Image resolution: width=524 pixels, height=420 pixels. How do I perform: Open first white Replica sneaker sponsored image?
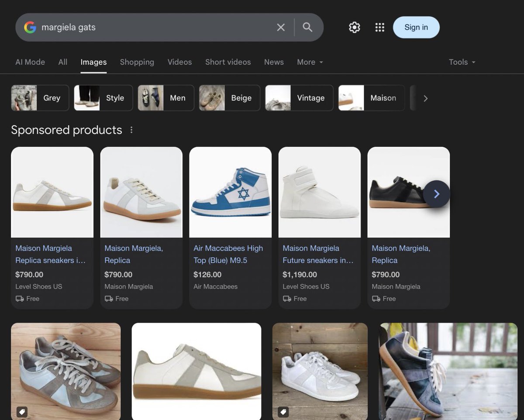[52, 192]
